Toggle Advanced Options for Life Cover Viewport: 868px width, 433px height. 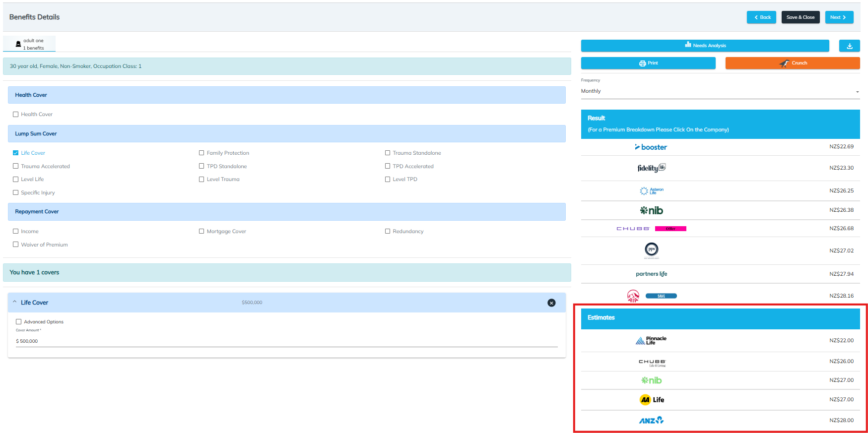pyautogui.click(x=19, y=322)
